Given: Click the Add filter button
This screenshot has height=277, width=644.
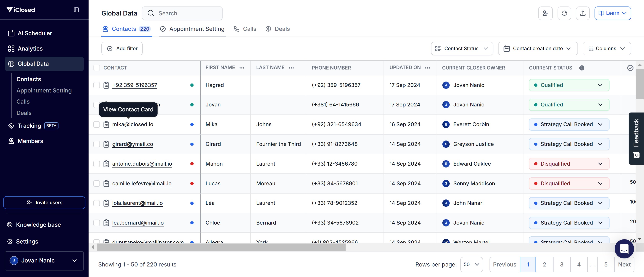Looking at the screenshot, I should 122,48.
